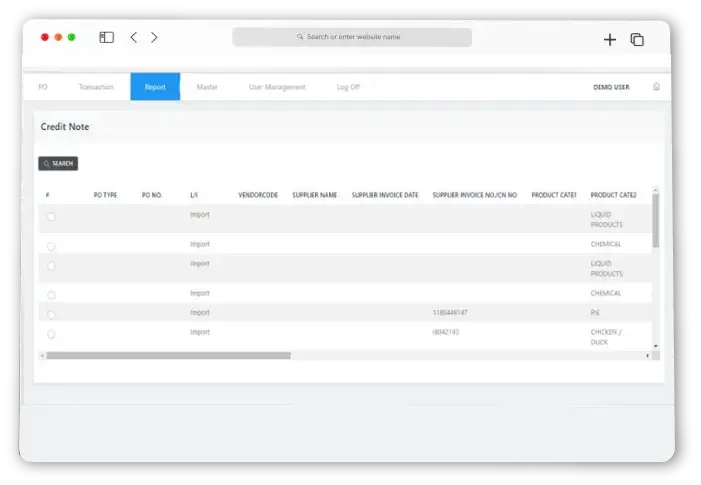Switch to the Report tab
The width and height of the screenshot is (701, 485).
(155, 87)
